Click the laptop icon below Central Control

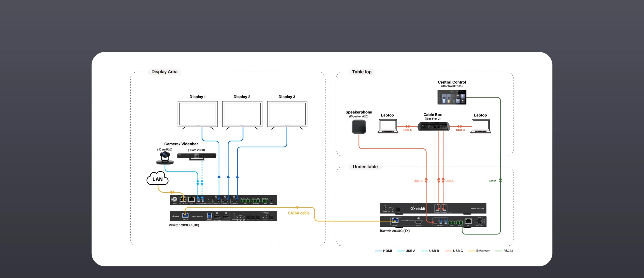pos(480,126)
